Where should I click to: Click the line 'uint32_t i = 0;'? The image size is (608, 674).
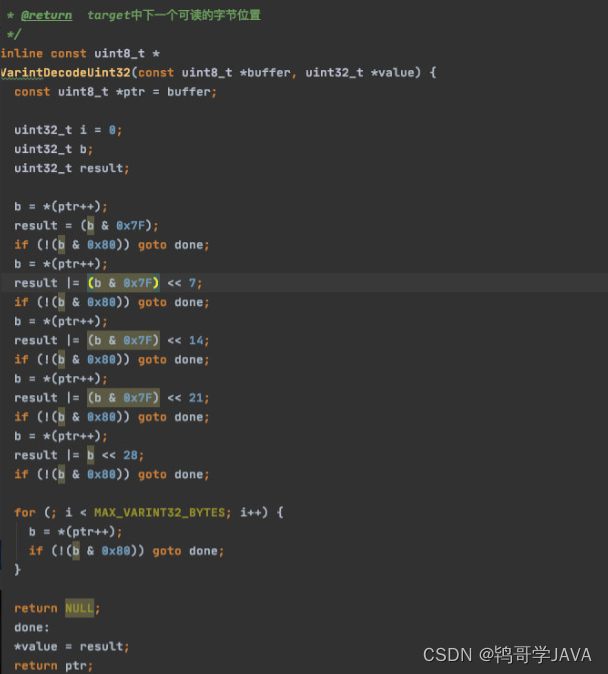[x=68, y=130]
